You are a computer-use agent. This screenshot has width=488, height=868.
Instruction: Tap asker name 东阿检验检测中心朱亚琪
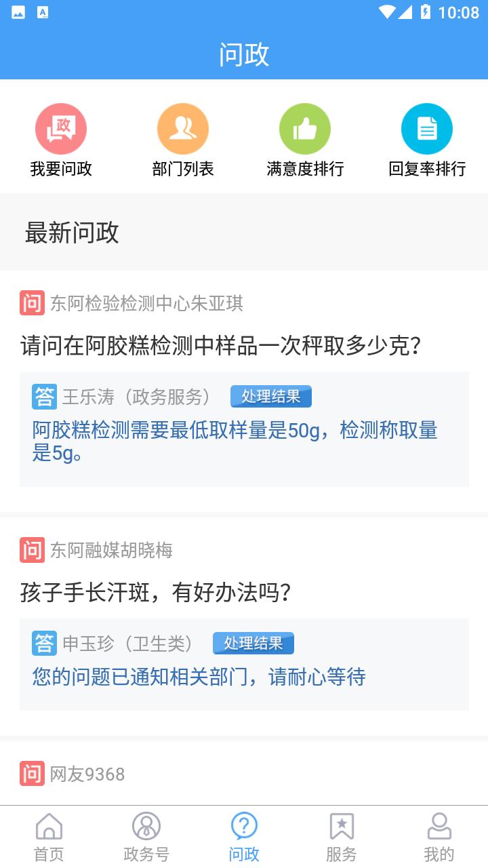pyautogui.click(x=146, y=303)
